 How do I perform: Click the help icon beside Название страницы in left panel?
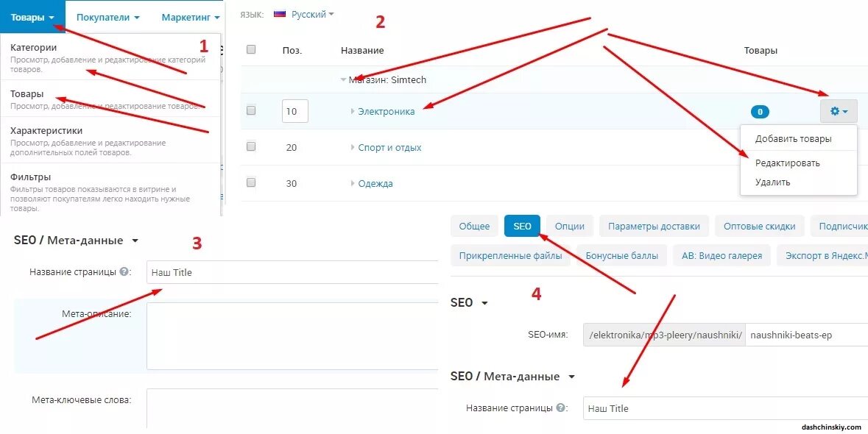point(124,272)
